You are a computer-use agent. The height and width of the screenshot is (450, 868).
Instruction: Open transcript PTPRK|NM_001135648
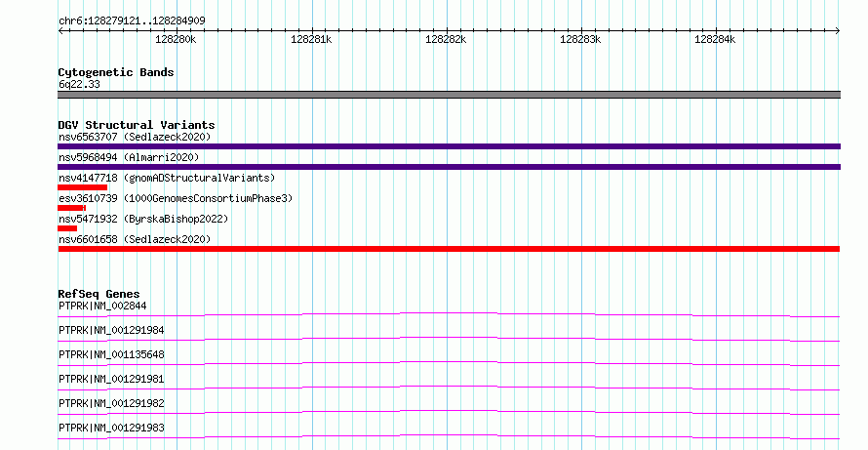point(111,354)
